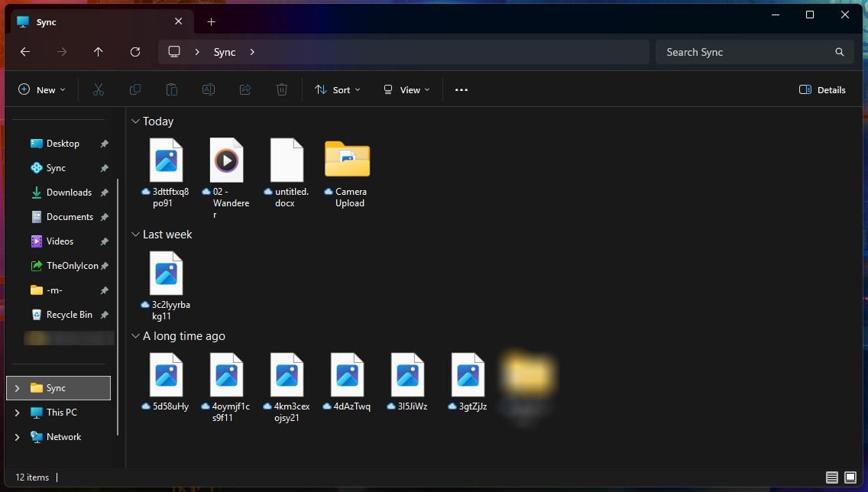The height and width of the screenshot is (492, 868).
Task: Click chevron after Sync in address bar
Action: pos(252,52)
